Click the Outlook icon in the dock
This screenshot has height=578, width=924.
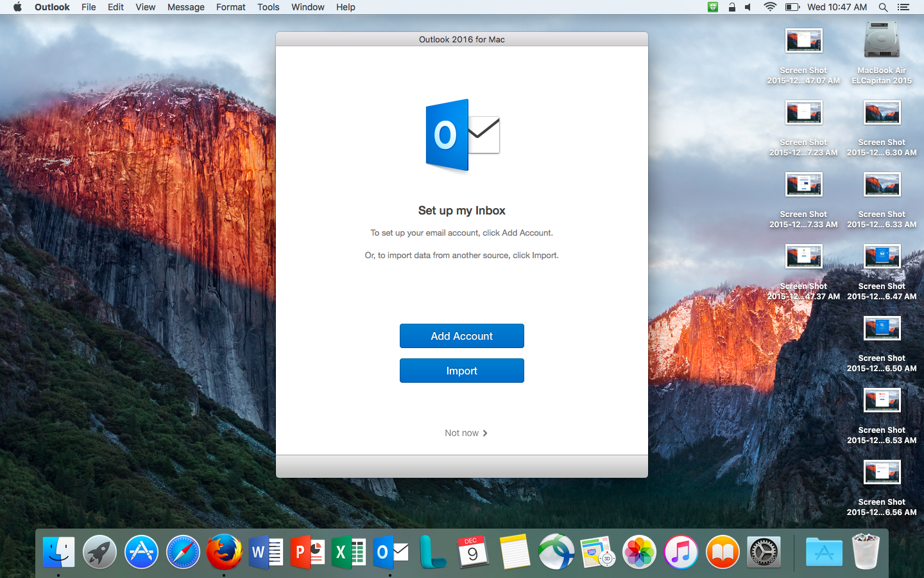click(x=390, y=552)
